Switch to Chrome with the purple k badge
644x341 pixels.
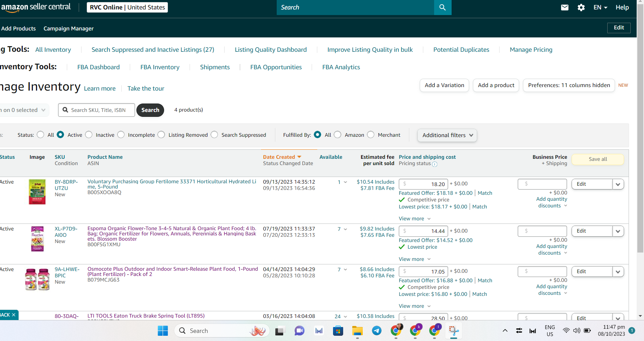click(416, 330)
